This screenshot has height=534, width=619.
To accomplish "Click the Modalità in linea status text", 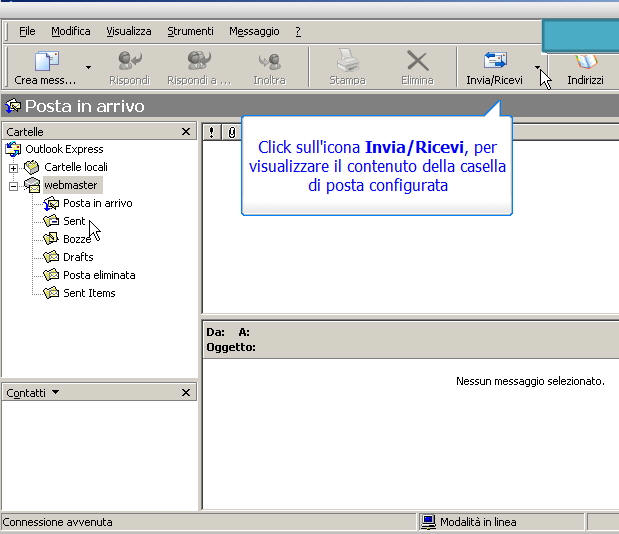I will click(478, 522).
